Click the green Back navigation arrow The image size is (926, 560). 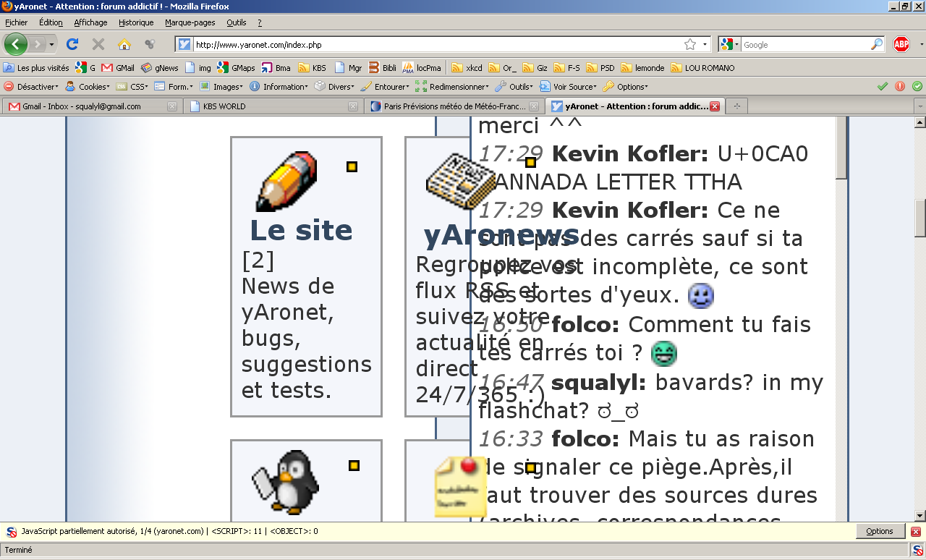pyautogui.click(x=16, y=44)
